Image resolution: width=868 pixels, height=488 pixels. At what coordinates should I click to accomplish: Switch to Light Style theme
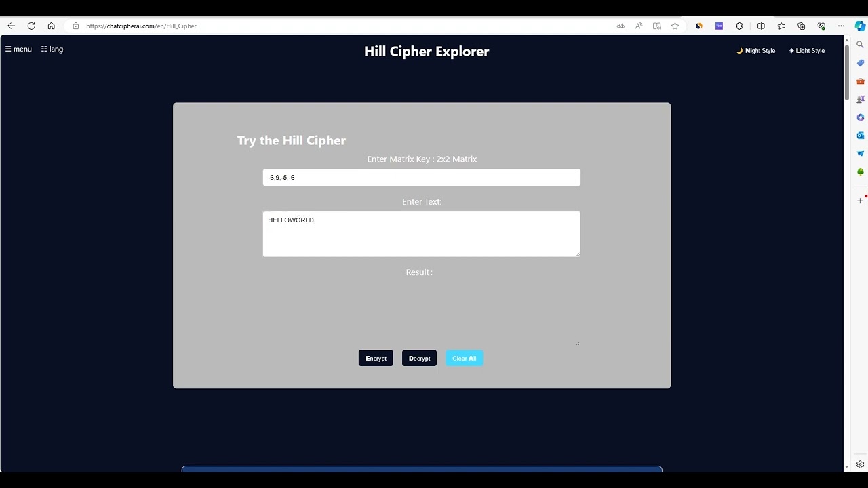click(x=807, y=51)
